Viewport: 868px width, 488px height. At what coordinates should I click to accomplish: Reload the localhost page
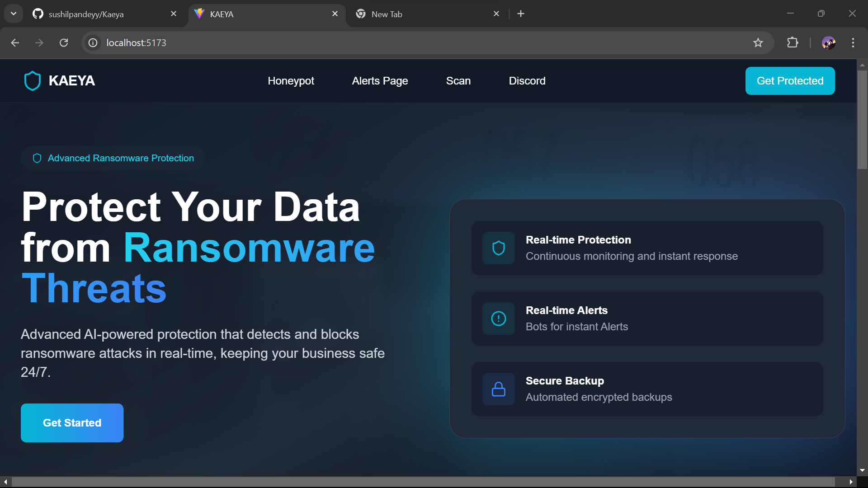pos(64,42)
